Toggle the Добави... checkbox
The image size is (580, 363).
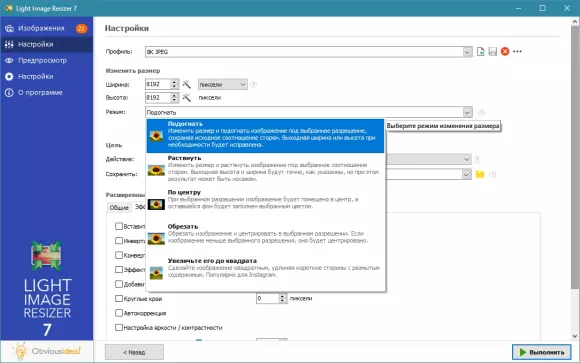119,284
